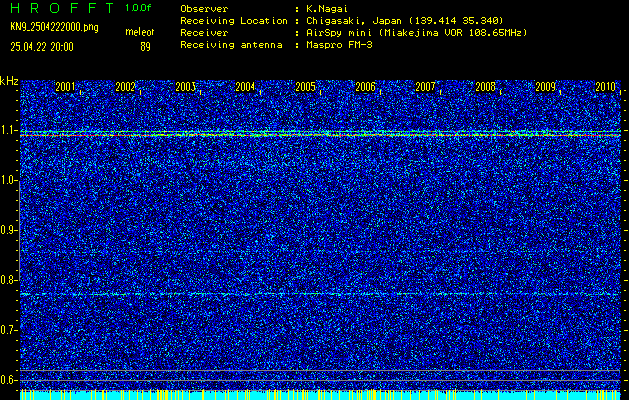Pick the 0.6 frequency axis label
The height and width of the screenshot is (400, 629).
[8, 380]
